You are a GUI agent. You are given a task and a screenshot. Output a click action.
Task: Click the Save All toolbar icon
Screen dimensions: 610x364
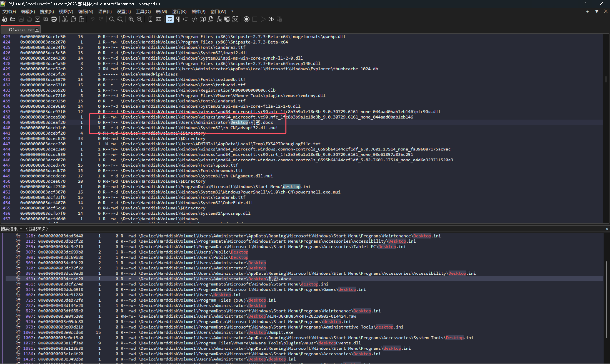coord(29,19)
